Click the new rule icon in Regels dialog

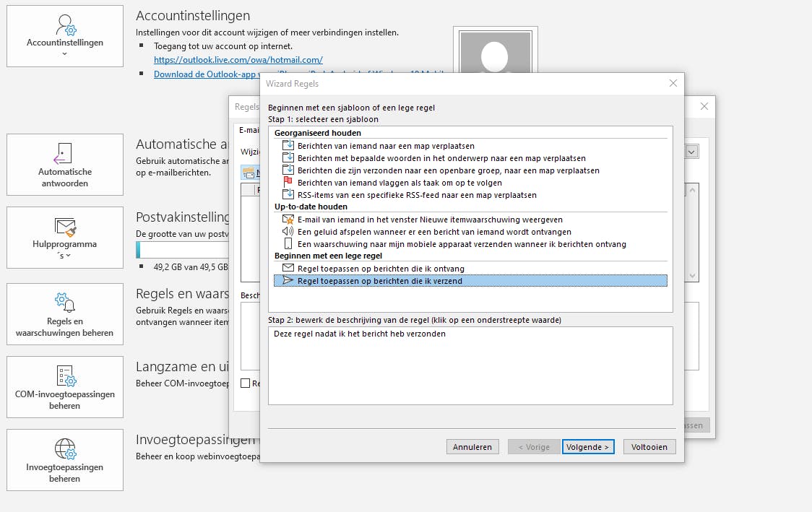click(249, 173)
